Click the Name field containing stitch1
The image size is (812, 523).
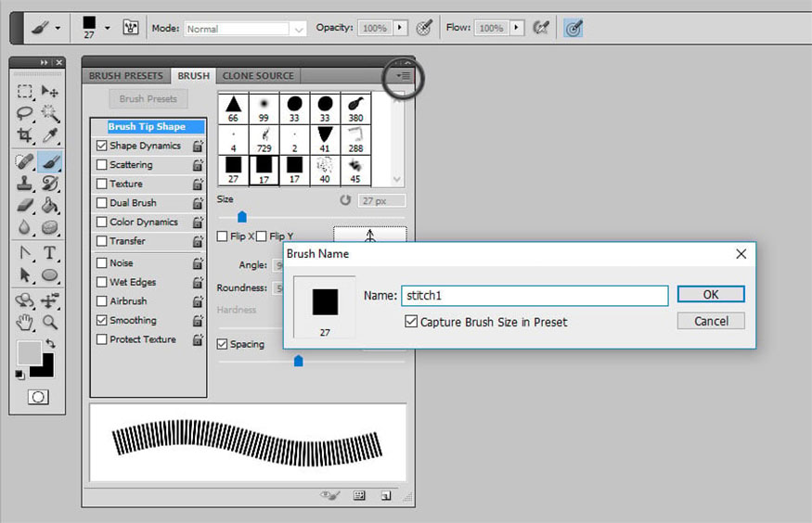tap(534, 296)
